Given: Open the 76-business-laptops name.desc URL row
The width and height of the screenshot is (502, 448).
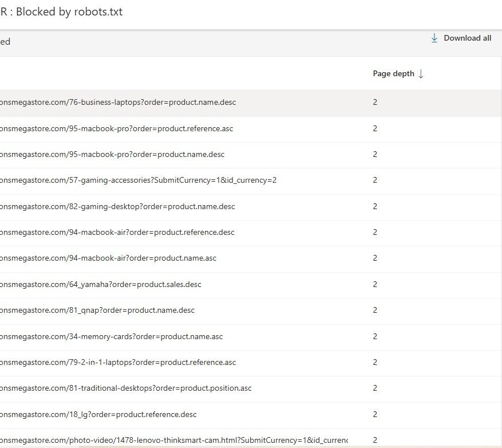Looking at the screenshot, I should point(118,103).
